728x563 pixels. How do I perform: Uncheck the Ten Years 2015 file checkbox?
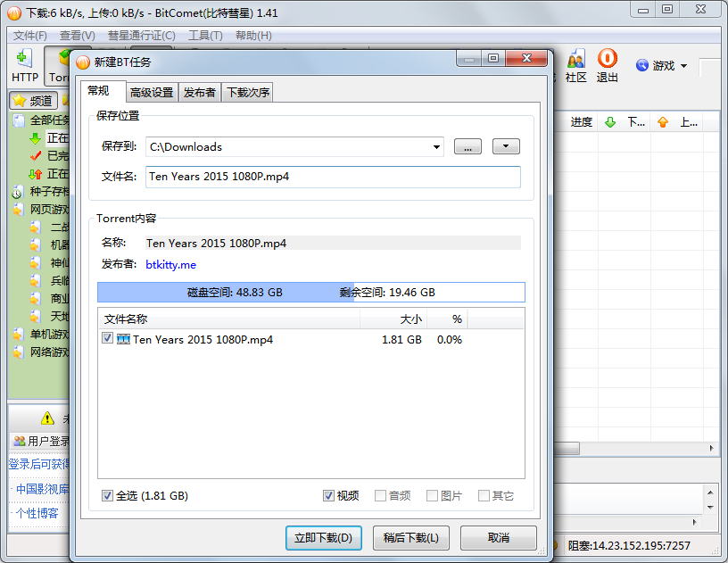click(x=107, y=339)
